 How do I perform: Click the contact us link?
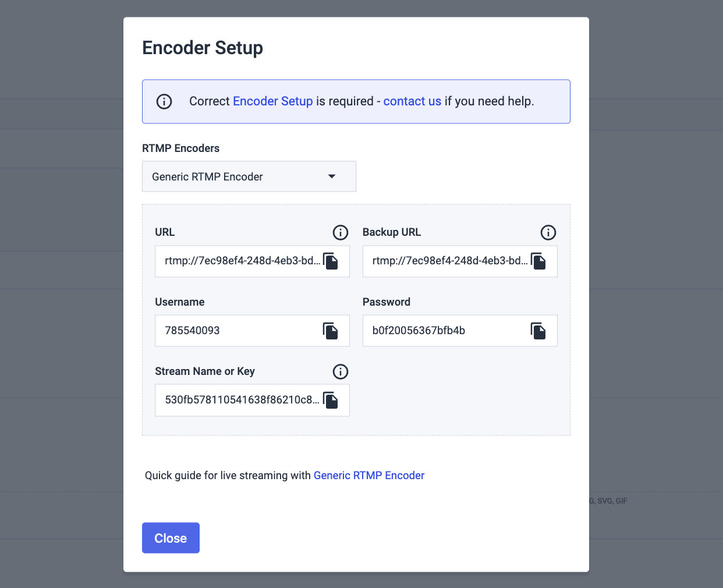point(412,101)
